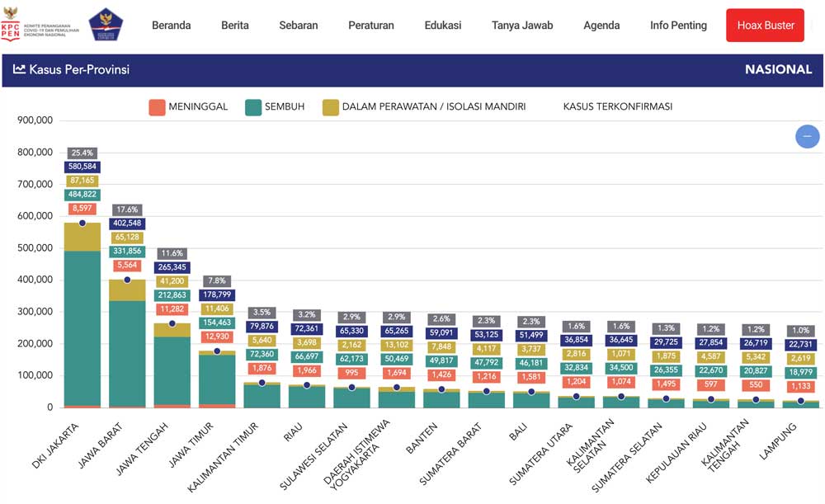Open the Beranda menu item
Image resolution: width=825 pixels, height=504 pixels.
[171, 26]
